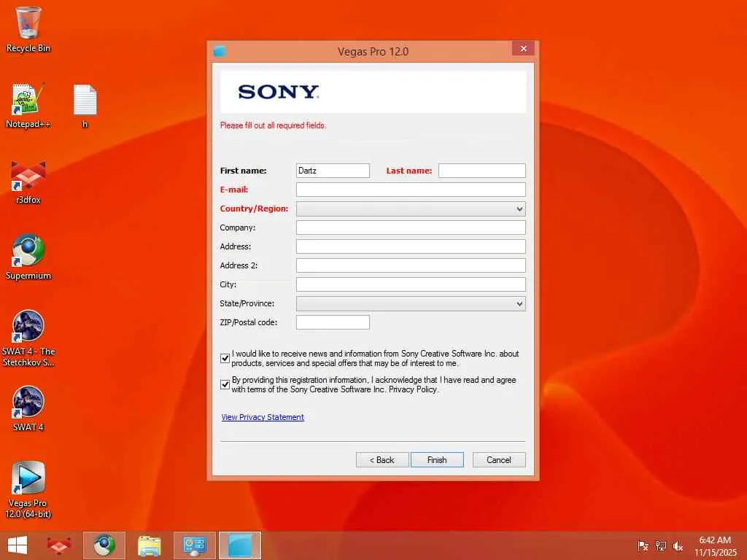Focus the Company input field
This screenshot has width=747, height=560.
(x=411, y=227)
